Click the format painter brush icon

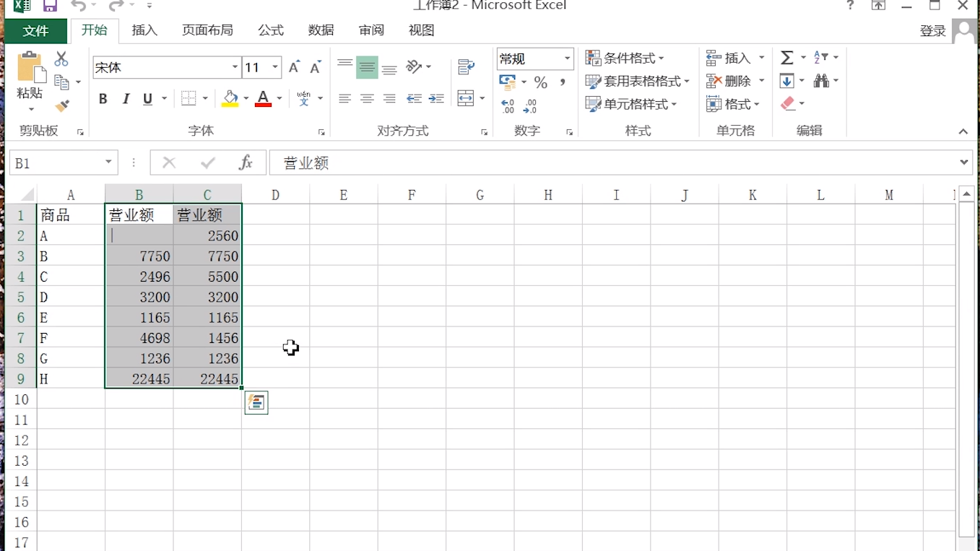63,106
